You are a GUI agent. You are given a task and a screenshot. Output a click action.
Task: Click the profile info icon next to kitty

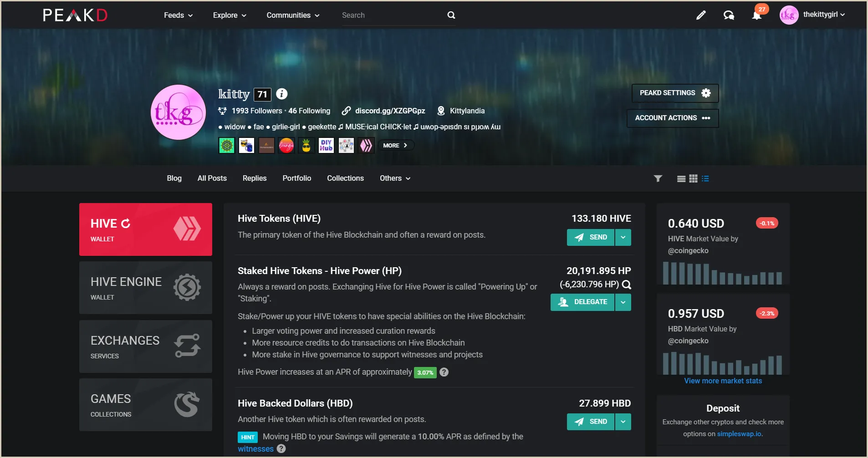282,94
